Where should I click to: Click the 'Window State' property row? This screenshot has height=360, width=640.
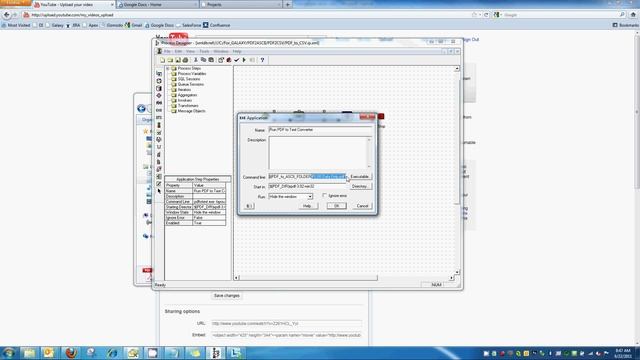pos(195,212)
